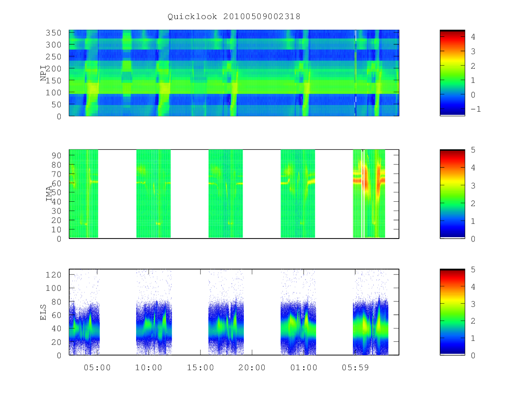Click the 0 label on ELS colorbar
532x399 pixels.
473,355
